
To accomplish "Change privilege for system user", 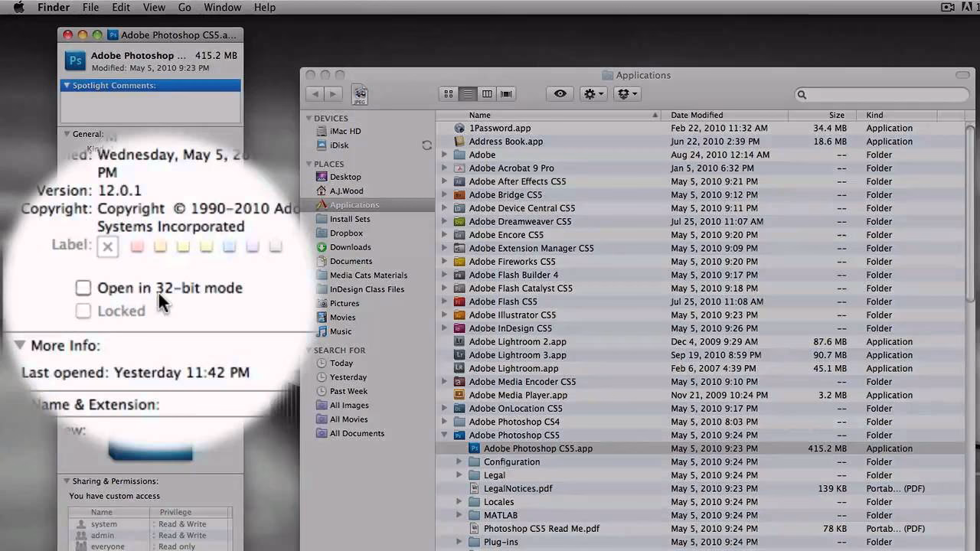I will click(182, 524).
